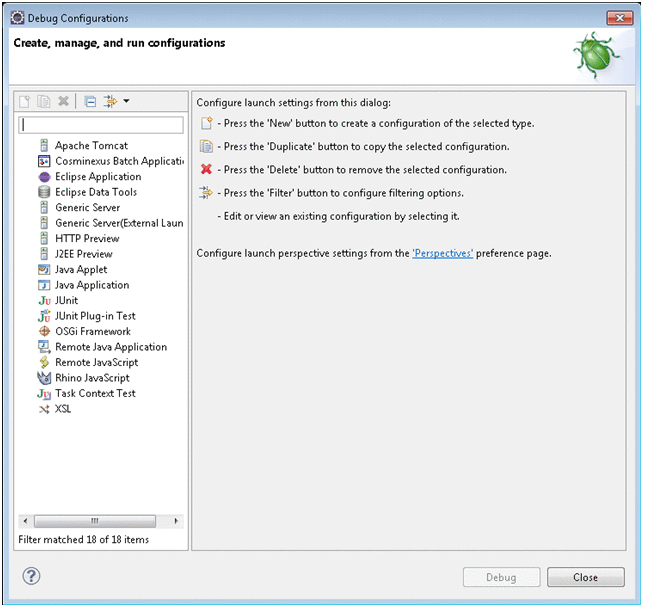Click the Java Application icon

[x=44, y=285]
